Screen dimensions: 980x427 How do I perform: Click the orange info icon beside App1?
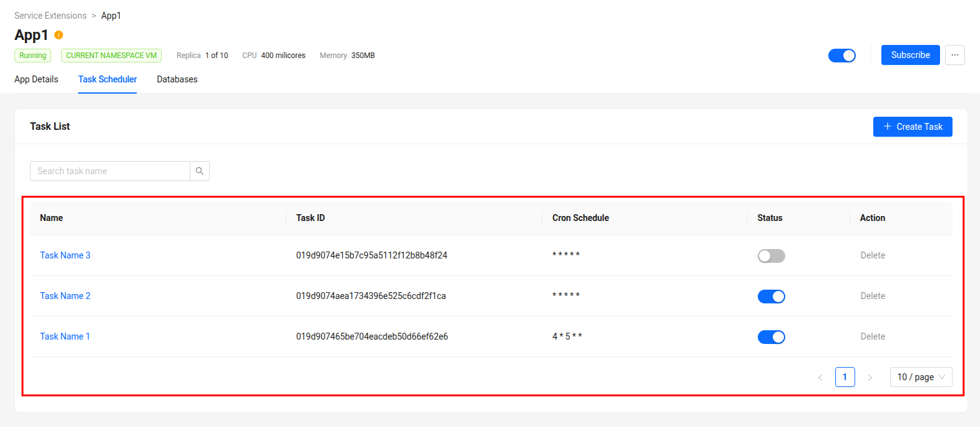(59, 35)
